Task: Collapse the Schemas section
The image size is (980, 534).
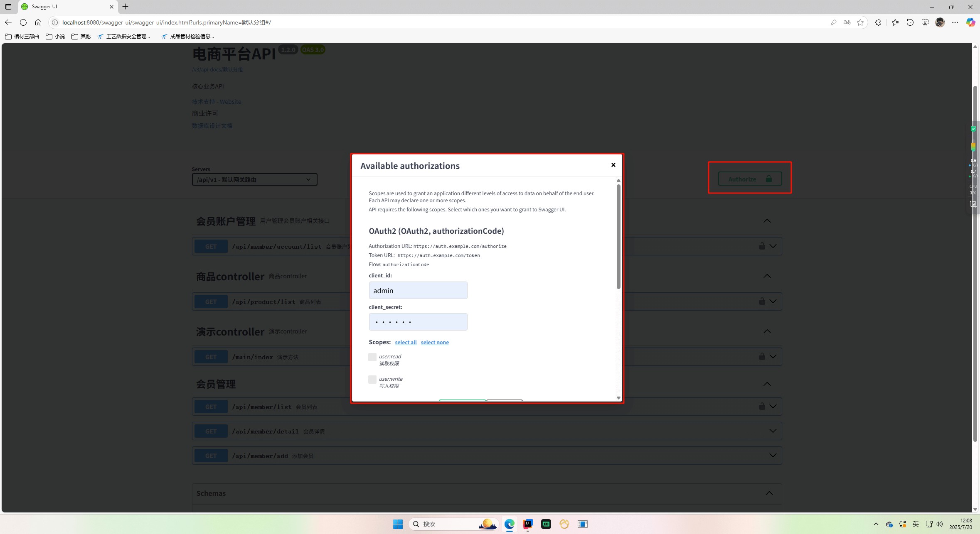Action: pos(769,493)
